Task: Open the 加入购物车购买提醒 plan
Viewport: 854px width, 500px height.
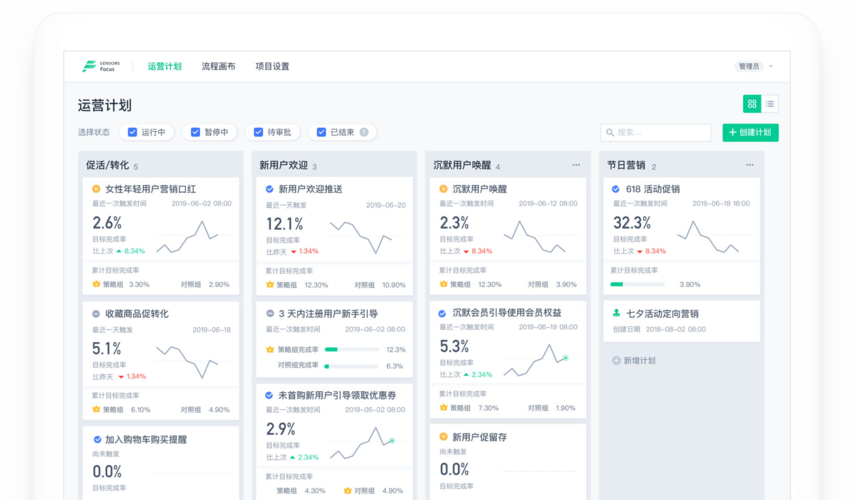Action: 146,440
